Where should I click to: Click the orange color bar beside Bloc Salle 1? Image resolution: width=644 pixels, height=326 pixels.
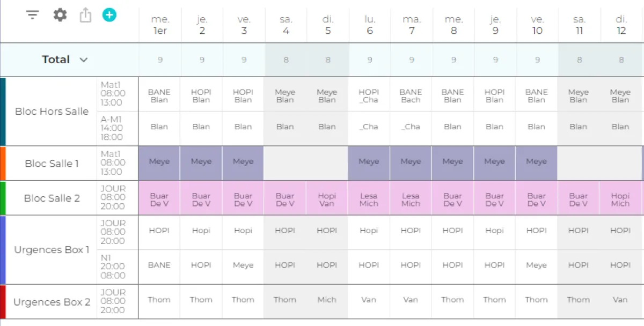click(x=3, y=164)
